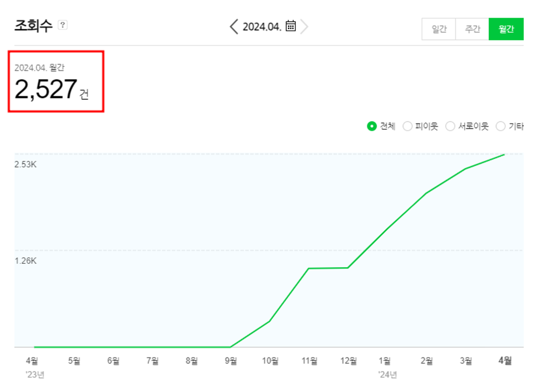The height and width of the screenshot is (392, 549).
Task: Select the 4월 '23년 axis label
Action: click(35, 367)
